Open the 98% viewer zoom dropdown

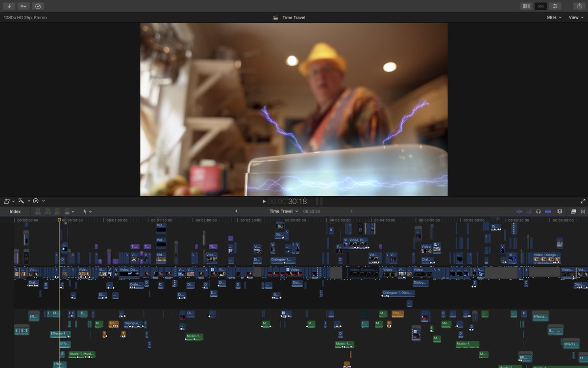[554, 18]
